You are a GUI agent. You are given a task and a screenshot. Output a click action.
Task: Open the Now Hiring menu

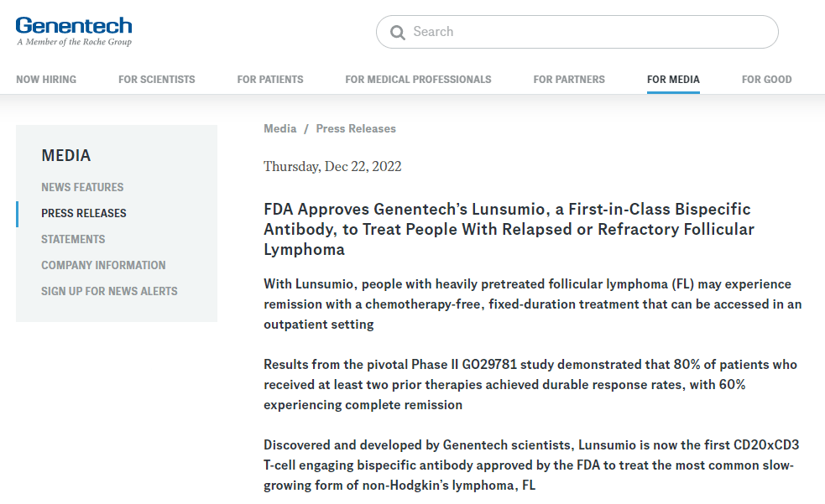(x=46, y=80)
